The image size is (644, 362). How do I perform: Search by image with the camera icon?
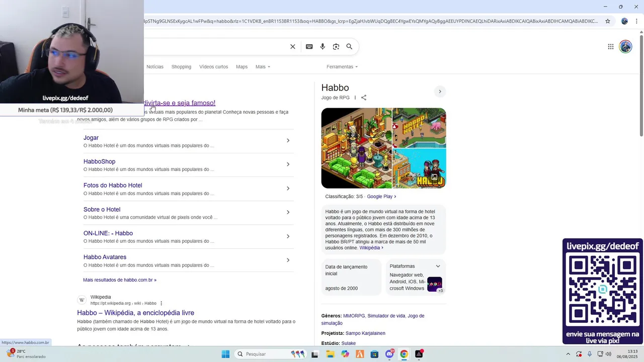click(336, 47)
